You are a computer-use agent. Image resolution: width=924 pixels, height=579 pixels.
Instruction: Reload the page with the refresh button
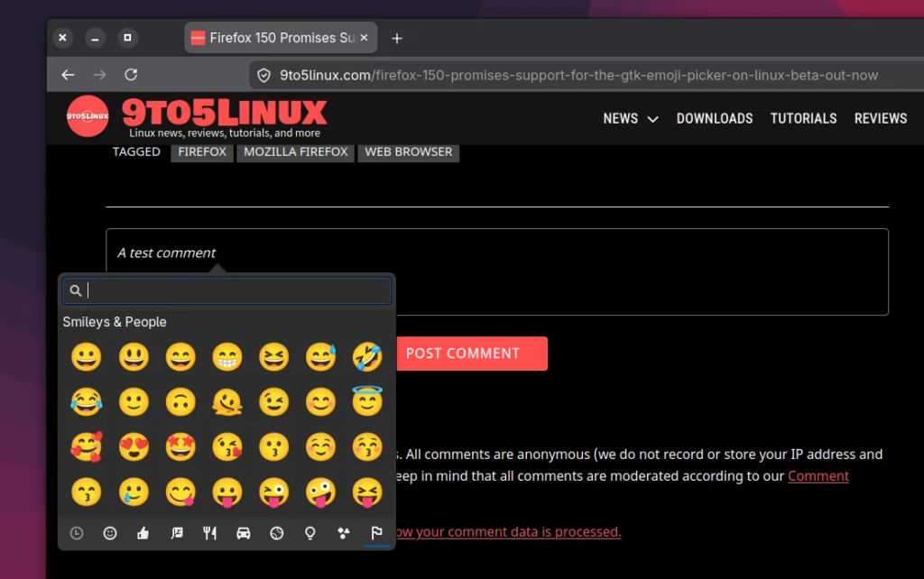[x=131, y=75]
